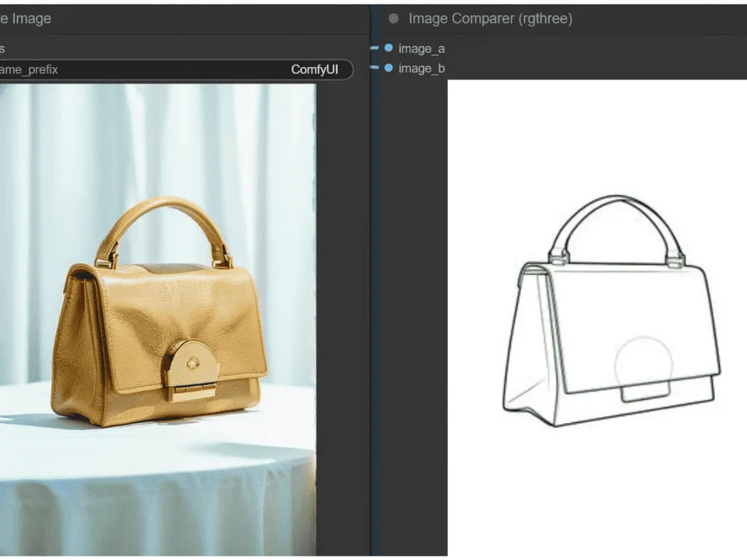The image size is (747, 560).
Task: Click the ComfyUI value in the prefix field
Action: 316,70
